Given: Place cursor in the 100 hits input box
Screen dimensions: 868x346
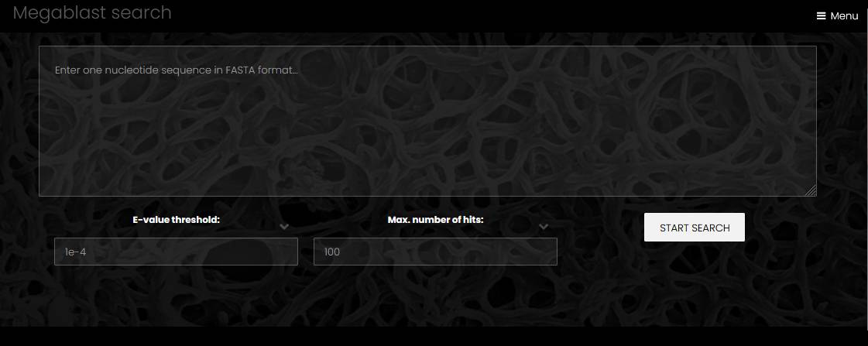Looking at the screenshot, I should pyautogui.click(x=435, y=252).
